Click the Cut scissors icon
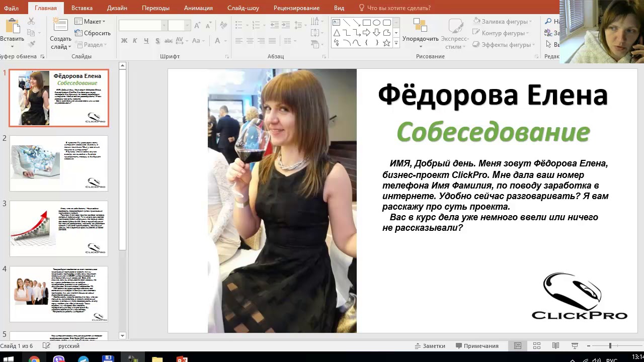 [x=31, y=21]
